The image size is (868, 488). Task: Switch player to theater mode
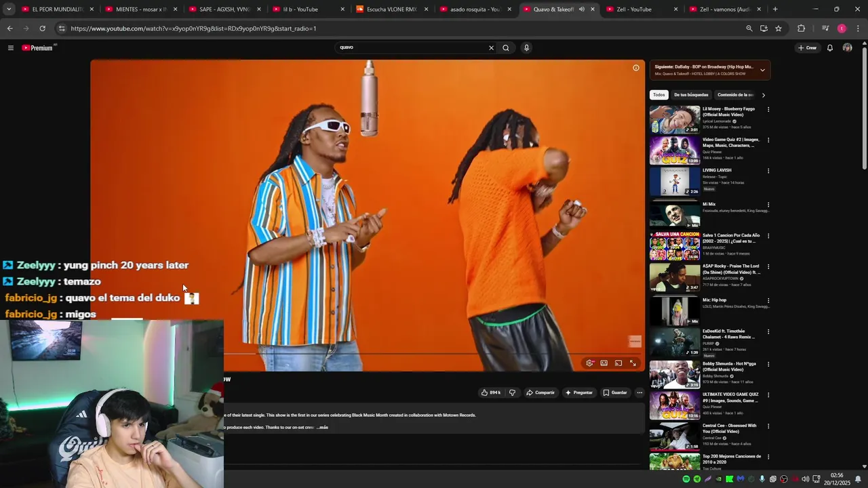tap(604, 363)
